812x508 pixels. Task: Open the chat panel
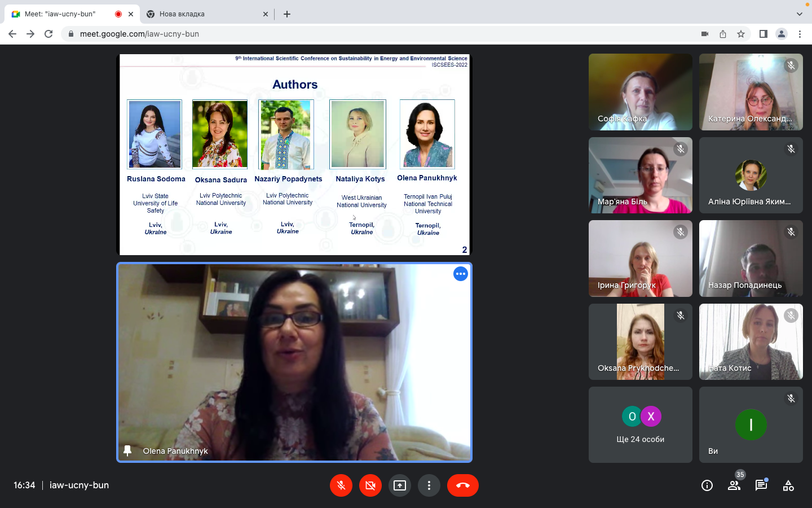coord(761,485)
